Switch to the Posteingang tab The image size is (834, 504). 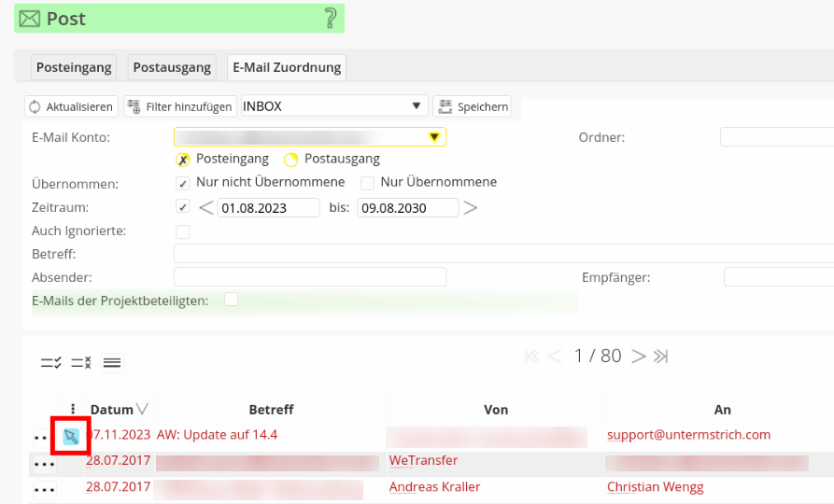(x=74, y=67)
